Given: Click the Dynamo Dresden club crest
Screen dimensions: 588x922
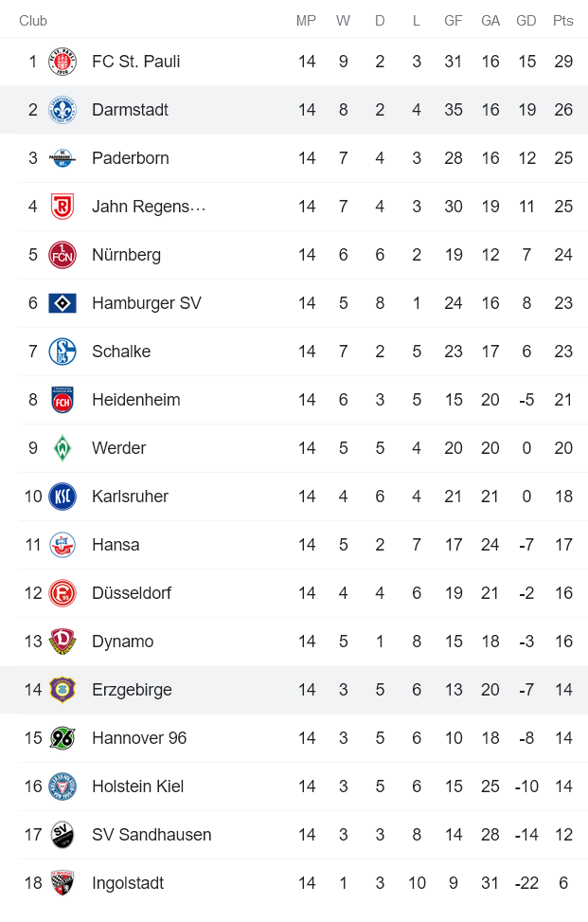Looking at the screenshot, I should [x=62, y=642].
